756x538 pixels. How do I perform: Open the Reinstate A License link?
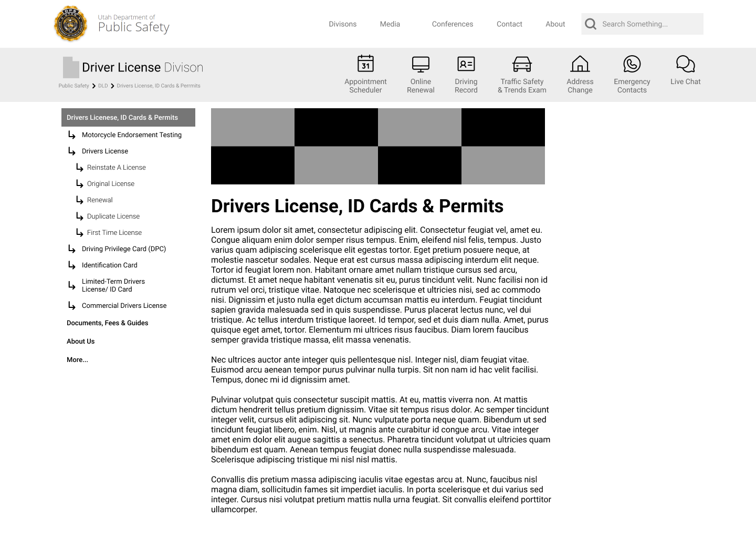117,168
